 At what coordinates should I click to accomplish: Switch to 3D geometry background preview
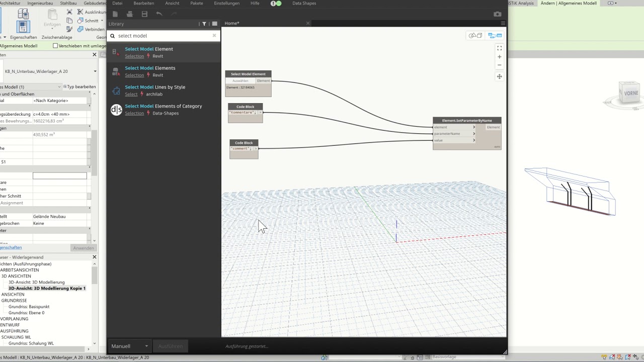[x=475, y=36]
